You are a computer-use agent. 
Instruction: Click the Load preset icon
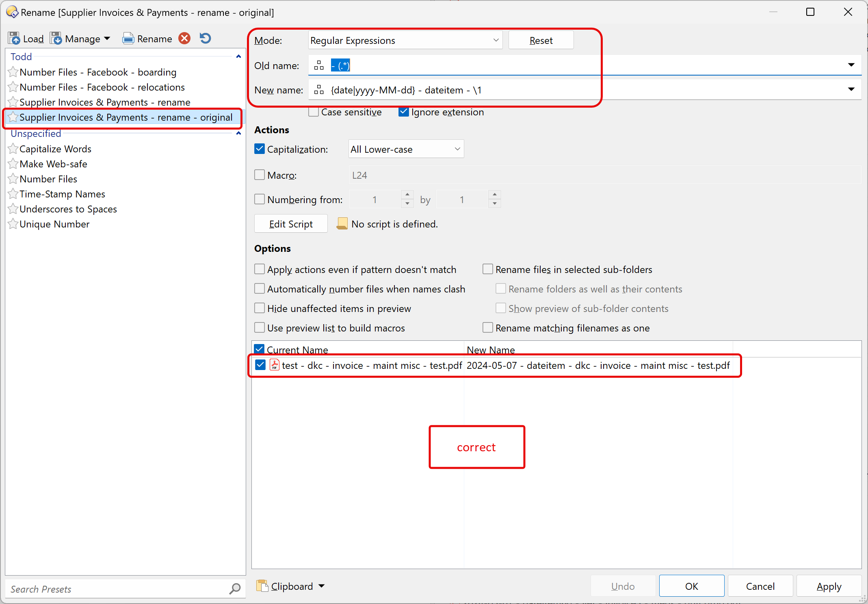click(14, 39)
